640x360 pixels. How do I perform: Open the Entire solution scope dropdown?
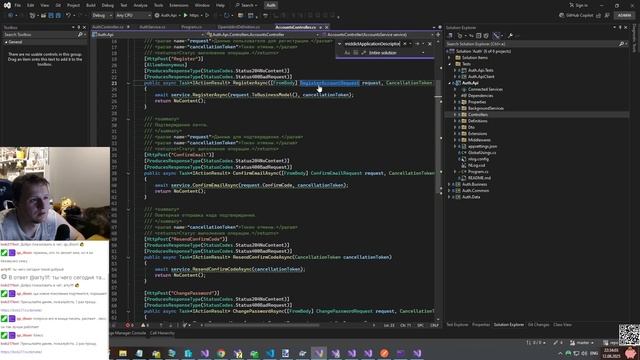pos(396,53)
